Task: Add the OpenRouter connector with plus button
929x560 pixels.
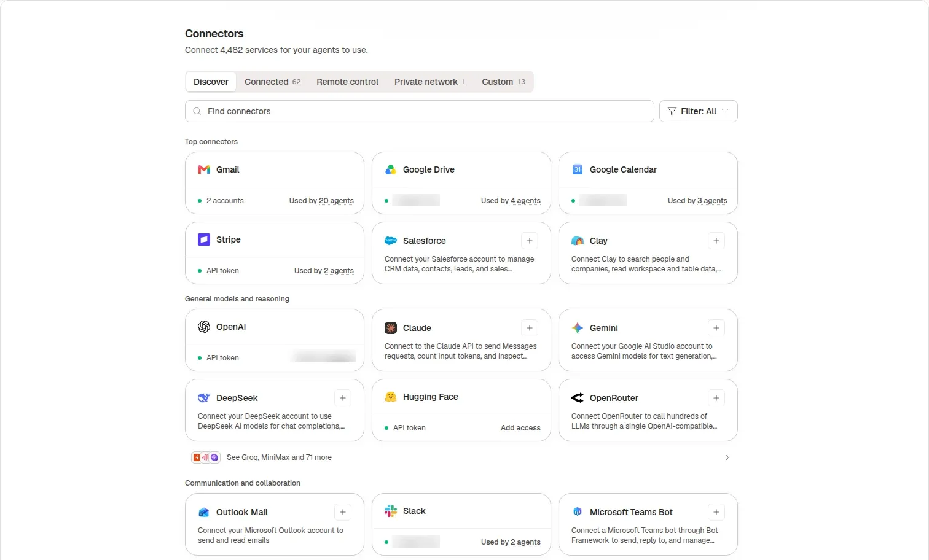Action: click(716, 398)
